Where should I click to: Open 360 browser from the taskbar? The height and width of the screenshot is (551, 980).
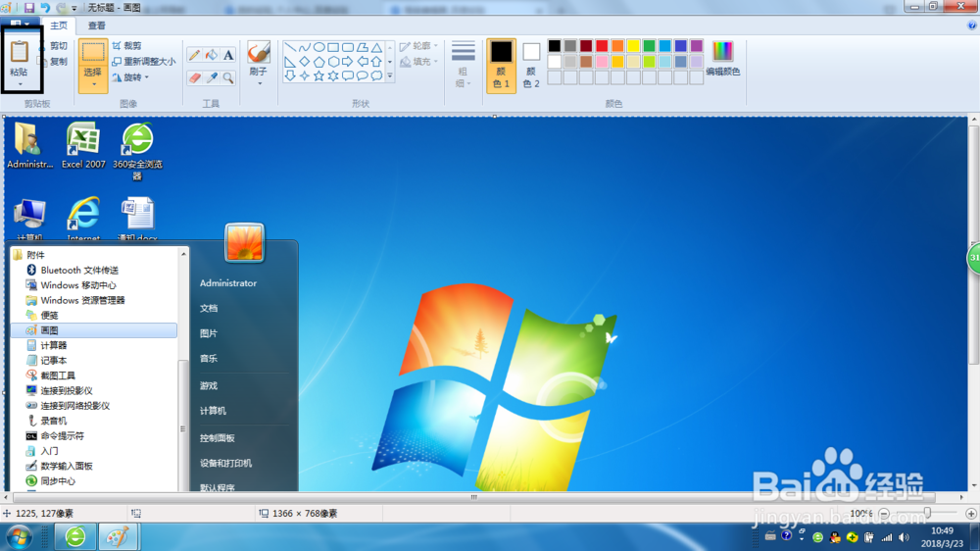[x=75, y=536]
